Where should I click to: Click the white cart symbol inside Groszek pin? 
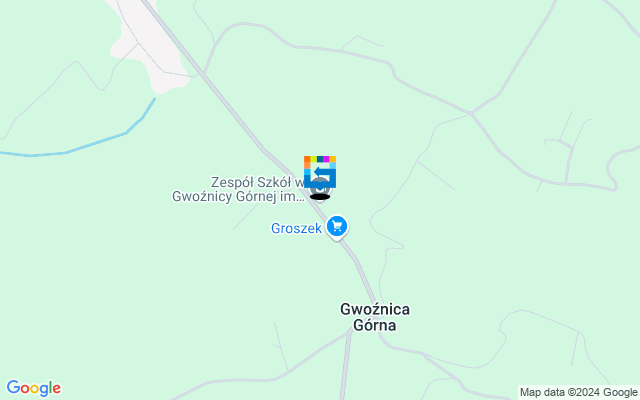coord(337,226)
